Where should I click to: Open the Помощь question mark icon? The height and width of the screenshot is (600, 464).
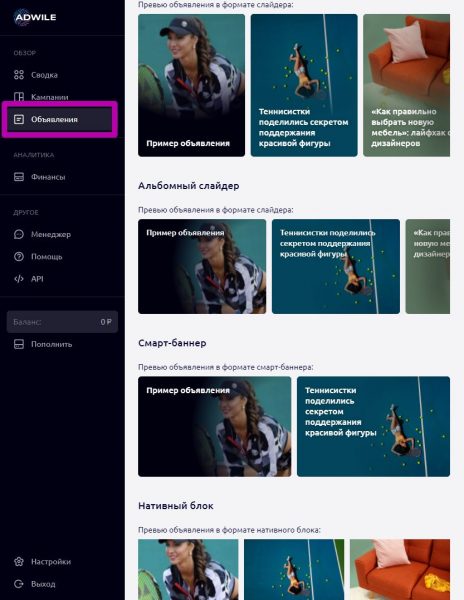(x=19, y=256)
